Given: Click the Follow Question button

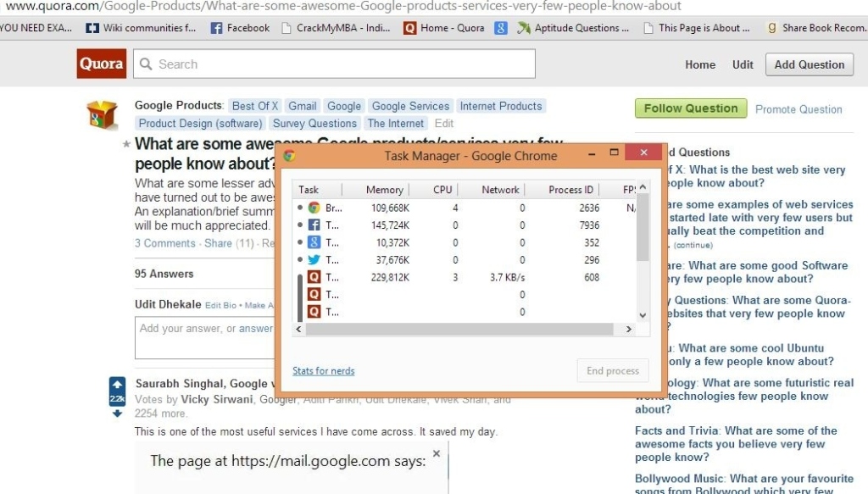Looking at the screenshot, I should coord(691,108).
